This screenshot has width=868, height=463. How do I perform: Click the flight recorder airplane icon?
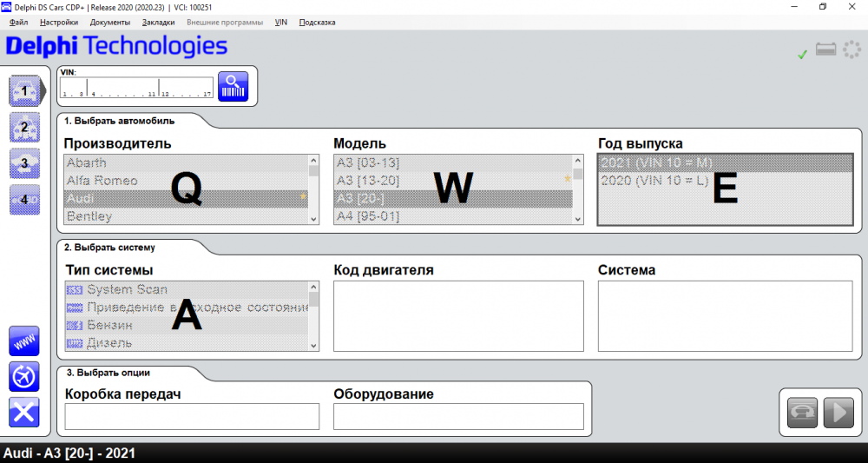(24, 377)
